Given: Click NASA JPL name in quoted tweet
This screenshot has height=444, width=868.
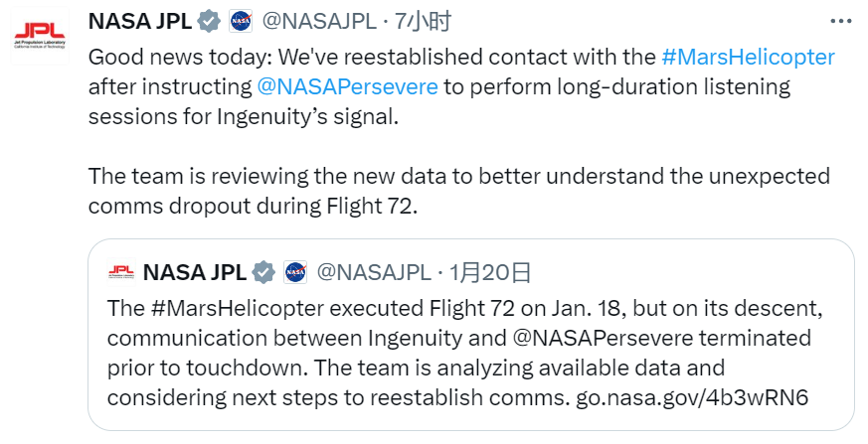Looking at the screenshot, I should 194,272.
